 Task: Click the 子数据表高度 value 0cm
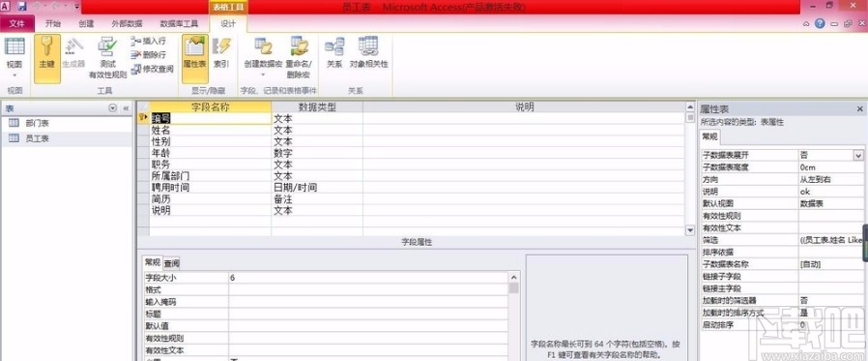(x=831, y=167)
